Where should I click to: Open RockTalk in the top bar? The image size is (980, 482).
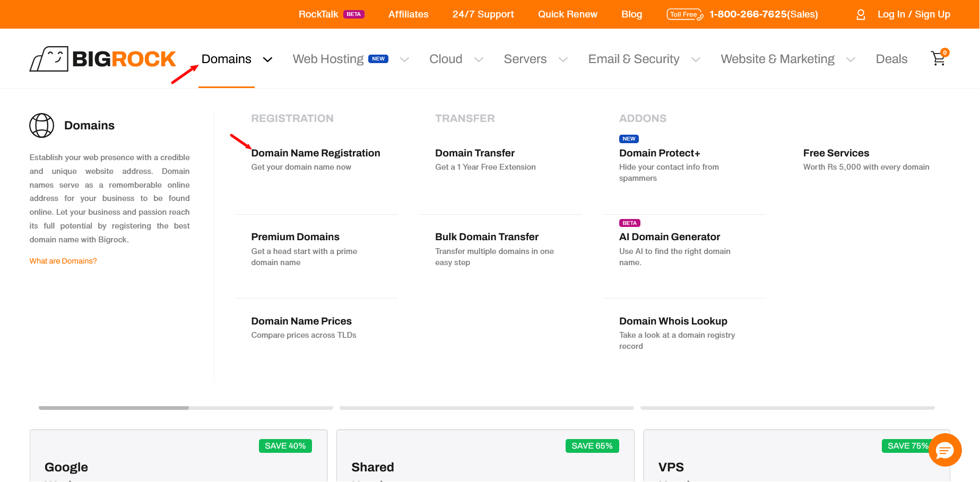318,14
